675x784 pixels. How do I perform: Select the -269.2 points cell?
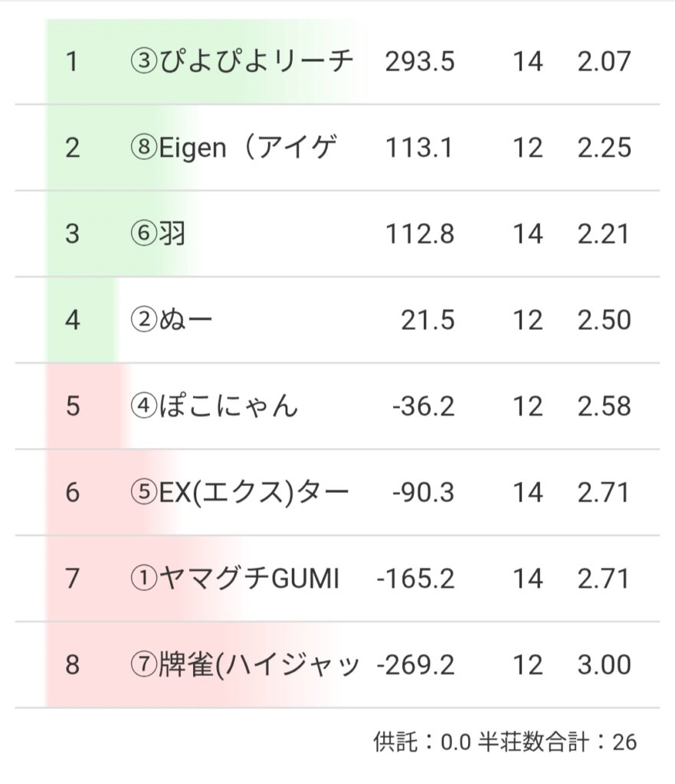click(x=416, y=665)
